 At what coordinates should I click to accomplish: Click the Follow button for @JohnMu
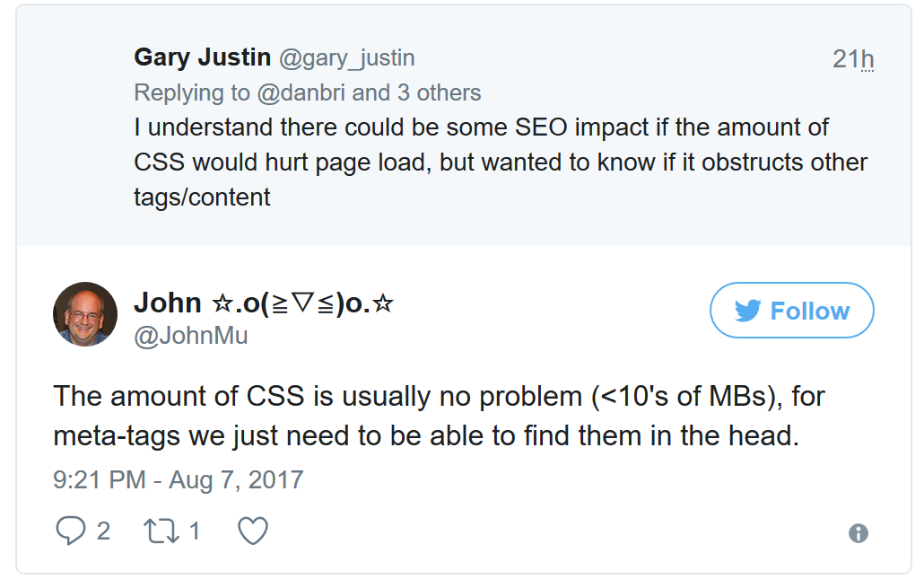click(791, 310)
